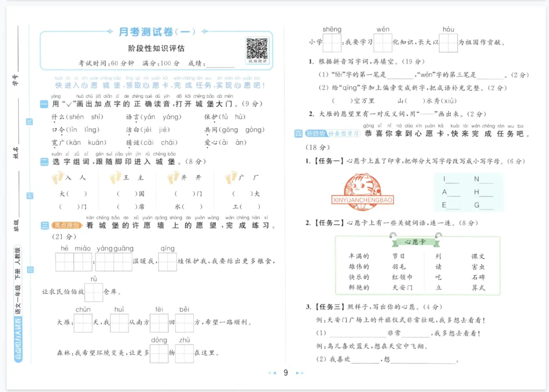The height and width of the screenshot is (392, 549).
Task: Click the word 宽广(kān kuān)
Action: click(x=79, y=143)
